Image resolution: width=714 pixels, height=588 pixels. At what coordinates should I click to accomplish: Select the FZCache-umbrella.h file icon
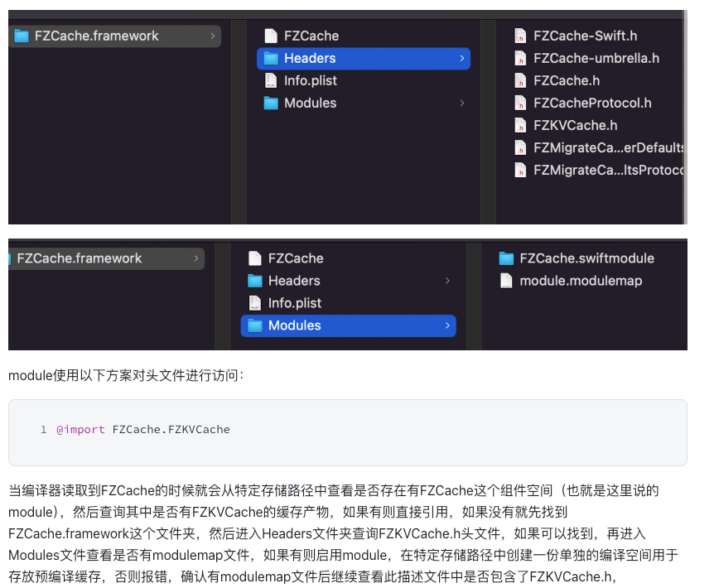[520, 58]
